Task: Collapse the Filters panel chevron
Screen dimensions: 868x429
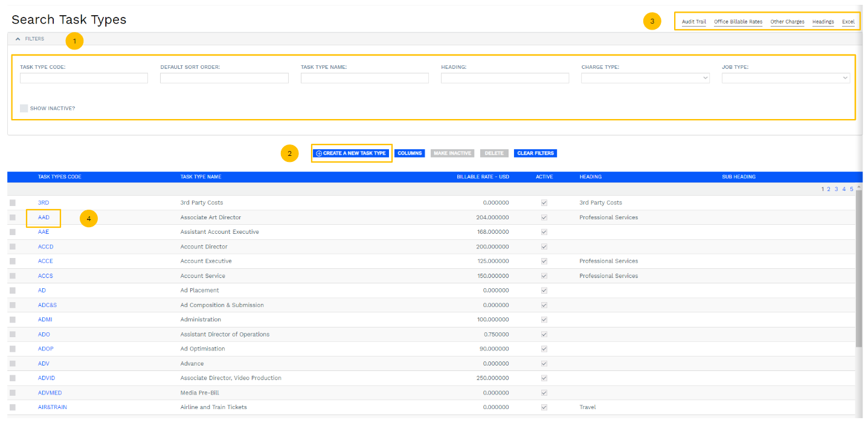Action: pos(18,39)
